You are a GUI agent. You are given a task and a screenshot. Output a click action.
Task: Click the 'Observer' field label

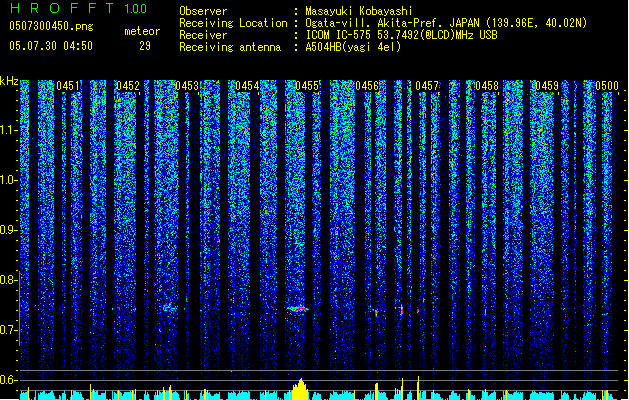pos(203,11)
